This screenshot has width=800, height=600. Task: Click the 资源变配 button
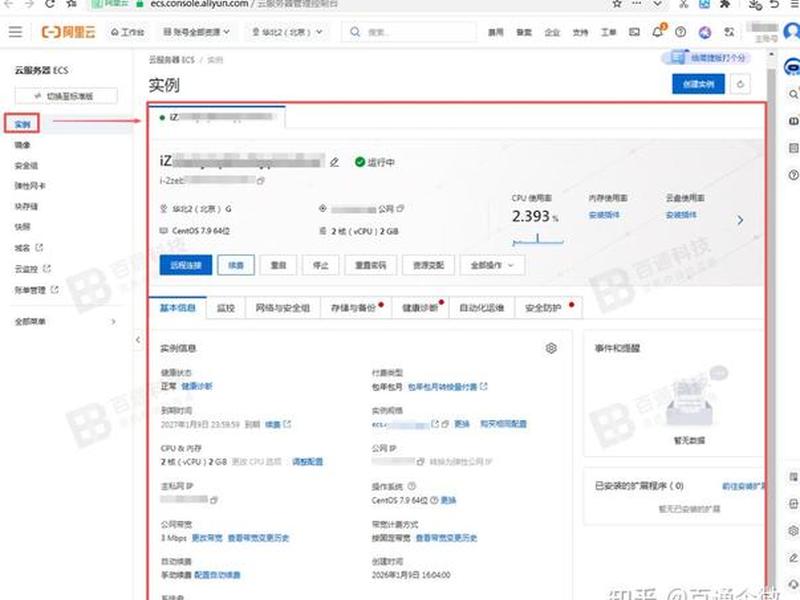click(429, 265)
